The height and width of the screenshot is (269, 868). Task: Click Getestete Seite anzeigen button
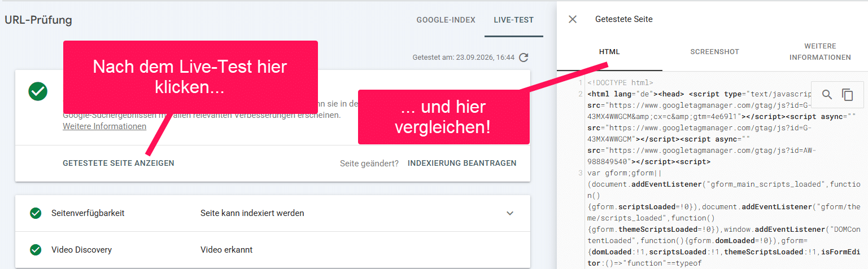coord(119,163)
